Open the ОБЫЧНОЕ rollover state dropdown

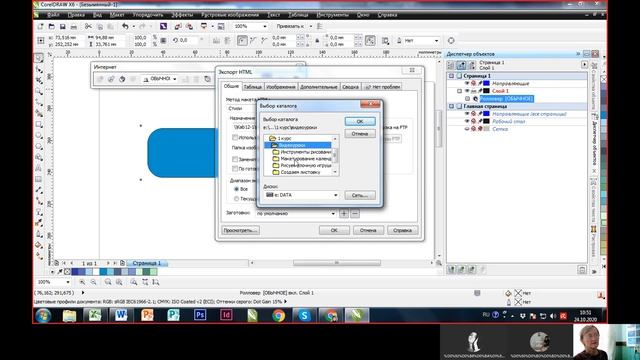pos(175,79)
